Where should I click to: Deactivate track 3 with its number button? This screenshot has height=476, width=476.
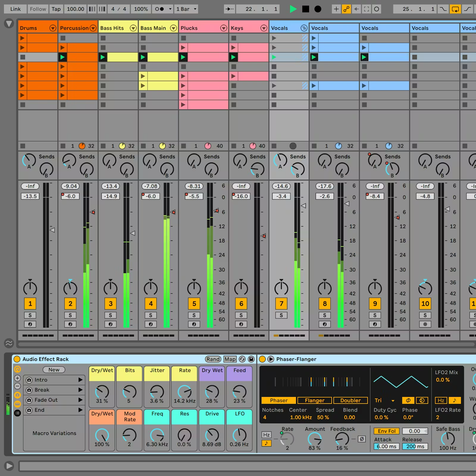point(110,303)
